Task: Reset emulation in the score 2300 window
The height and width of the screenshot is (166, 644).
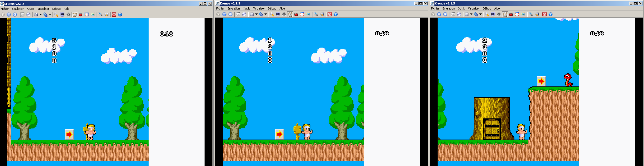Action: 445,14
